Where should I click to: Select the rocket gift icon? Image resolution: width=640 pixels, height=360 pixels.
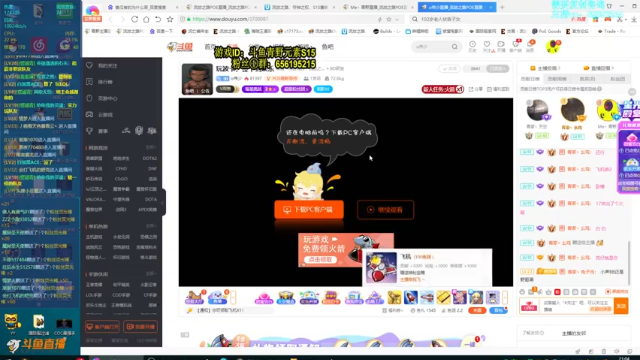(x=411, y=297)
